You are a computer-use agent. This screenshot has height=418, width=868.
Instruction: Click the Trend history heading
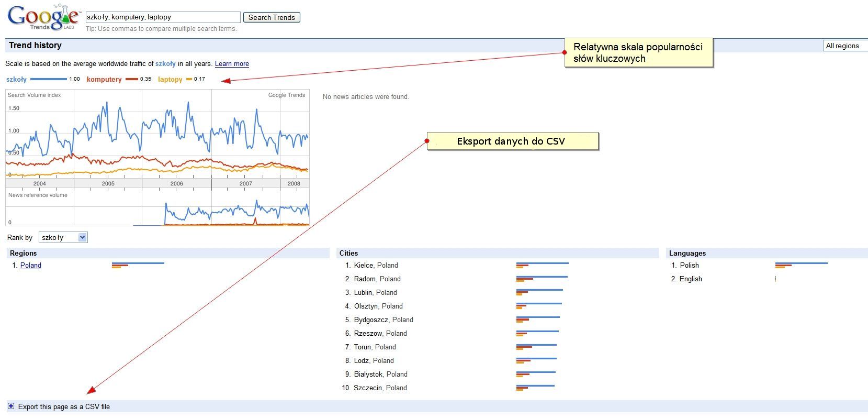click(x=35, y=46)
